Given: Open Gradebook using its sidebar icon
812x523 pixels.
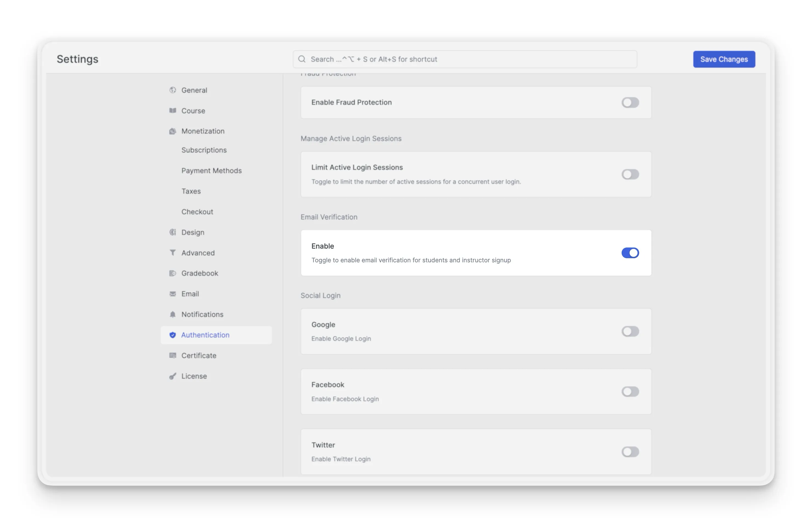Looking at the screenshot, I should 173,273.
